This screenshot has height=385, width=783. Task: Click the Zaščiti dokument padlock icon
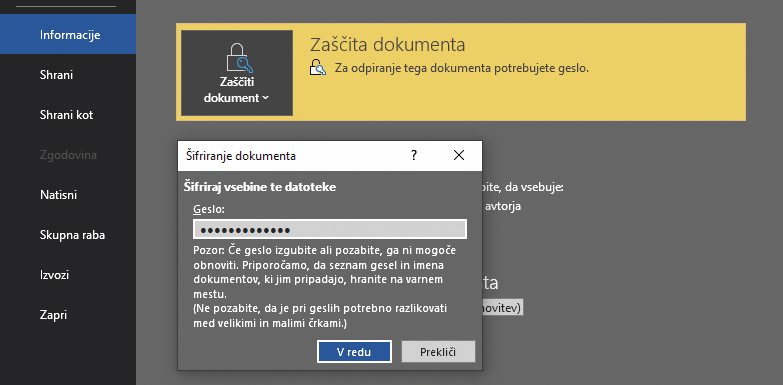coord(239,58)
